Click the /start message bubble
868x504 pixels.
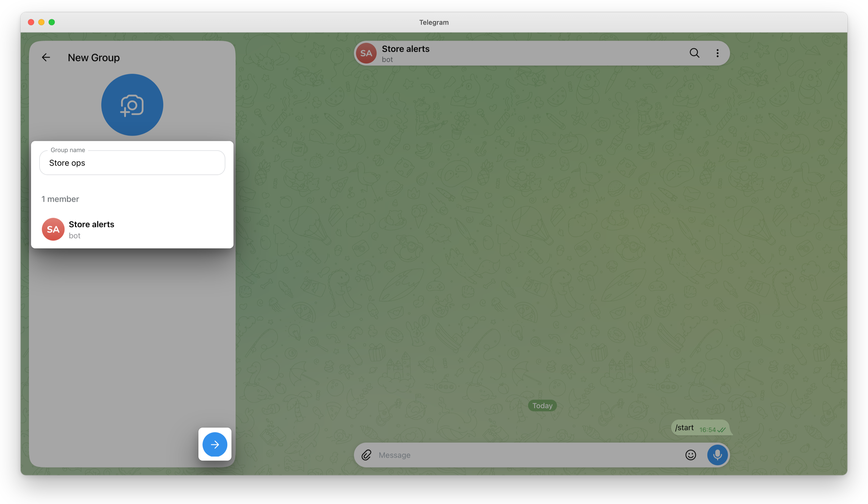700,428
